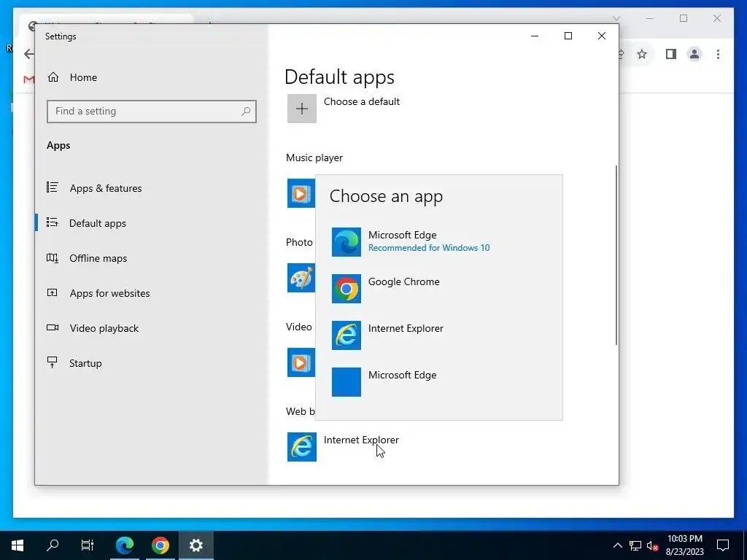Click Web browser Internet Explorer icon
This screenshot has height=560, width=747.
(301, 447)
